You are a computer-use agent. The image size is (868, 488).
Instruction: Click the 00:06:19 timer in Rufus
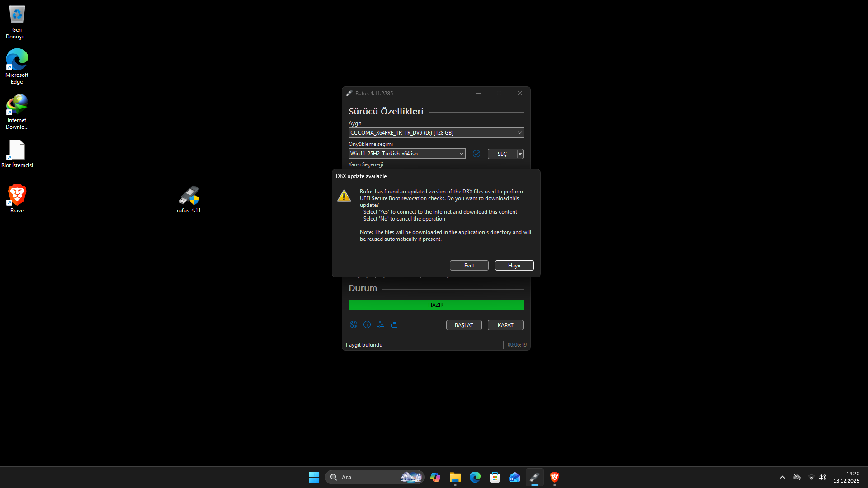pyautogui.click(x=517, y=345)
